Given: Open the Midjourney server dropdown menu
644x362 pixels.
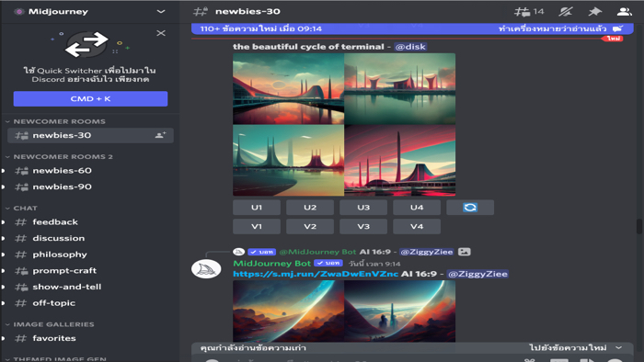Looking at the screenshot, I should [x=161, y=11].
